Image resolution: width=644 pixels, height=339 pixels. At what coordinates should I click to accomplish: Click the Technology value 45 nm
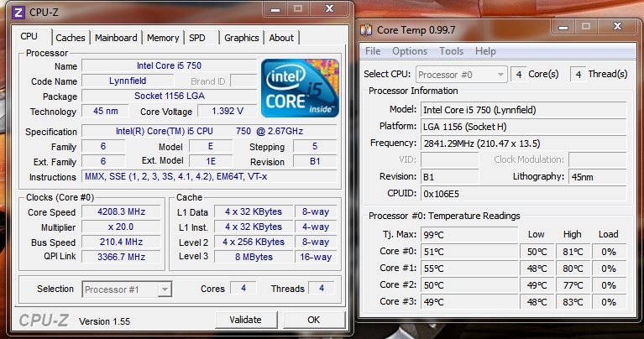pyautogui.click(x=105, y=112)
